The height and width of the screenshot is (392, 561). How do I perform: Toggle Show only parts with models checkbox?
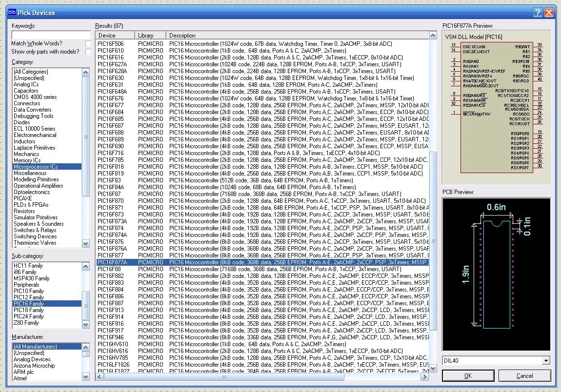coord(88,52)
